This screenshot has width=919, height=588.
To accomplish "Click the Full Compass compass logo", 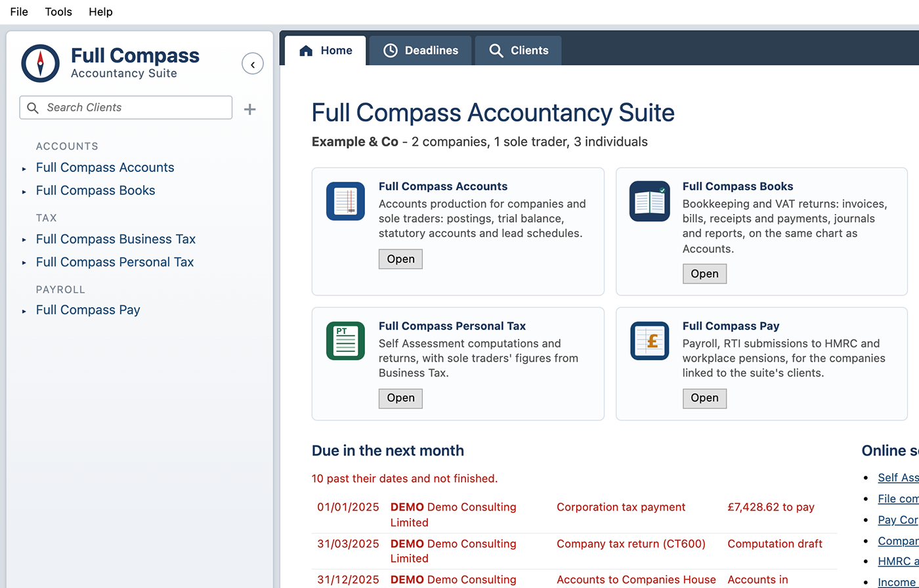I will point(41,63).
